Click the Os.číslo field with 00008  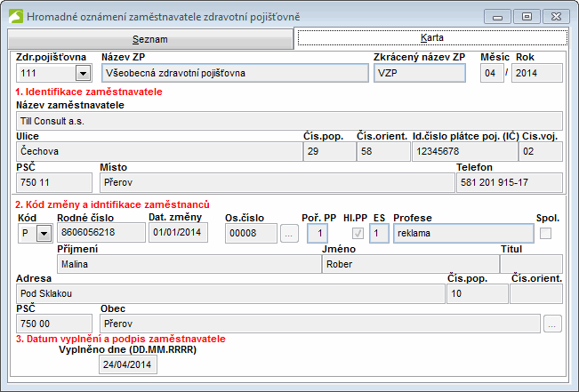pos(251,233)
